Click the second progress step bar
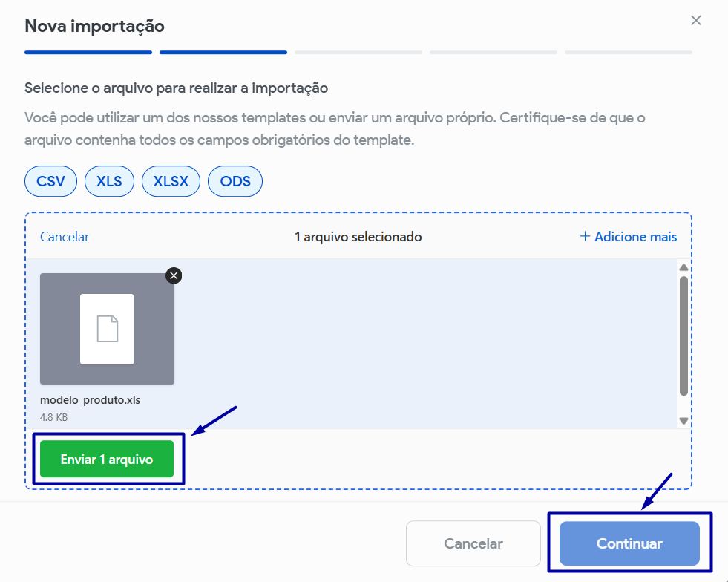728x582 pixels. click(x=223, y=53)
